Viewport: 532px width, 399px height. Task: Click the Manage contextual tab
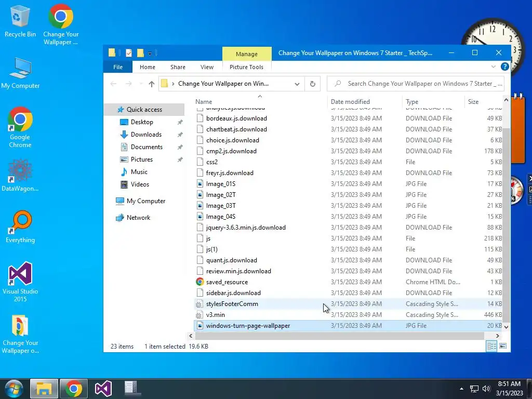pyautogui.click(x=247, y=54)
